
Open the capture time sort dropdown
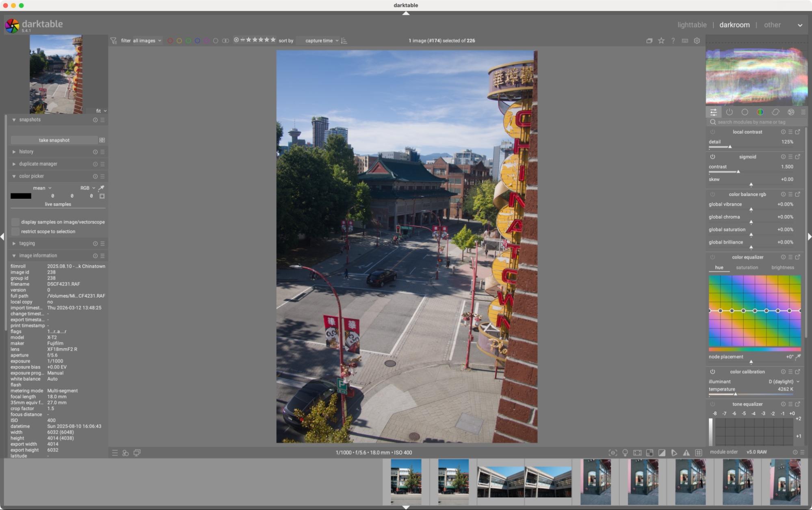[320, 41]
